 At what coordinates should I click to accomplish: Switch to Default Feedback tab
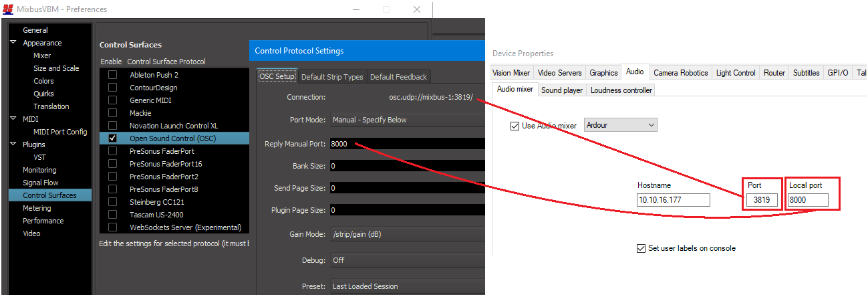pos(398,77)
